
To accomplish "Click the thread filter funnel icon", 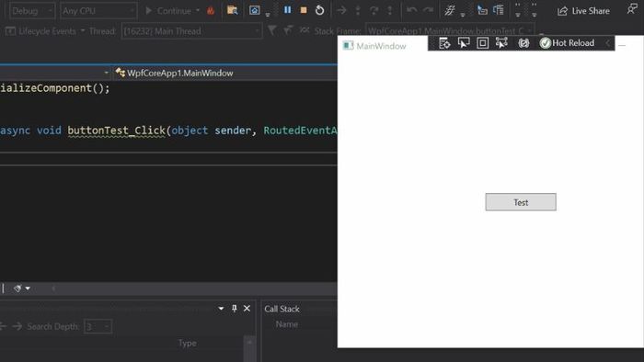I will click(x=272, y=30).
